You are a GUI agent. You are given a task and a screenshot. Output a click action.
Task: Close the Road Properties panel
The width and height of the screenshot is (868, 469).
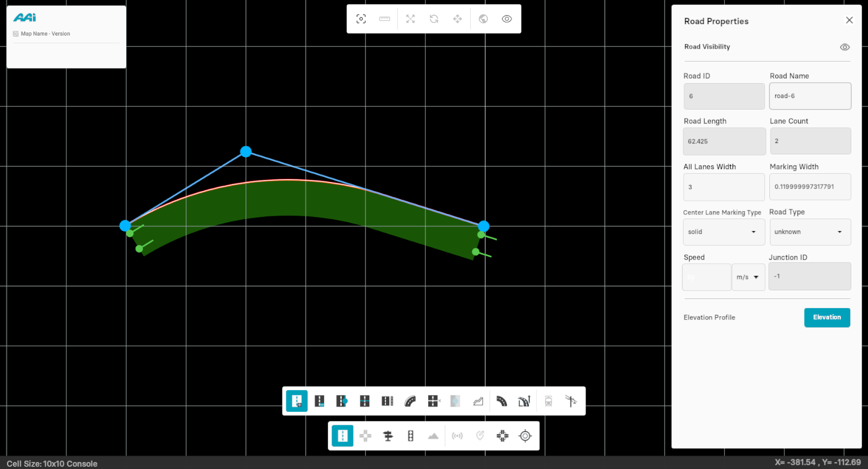(x=849, y=21)
